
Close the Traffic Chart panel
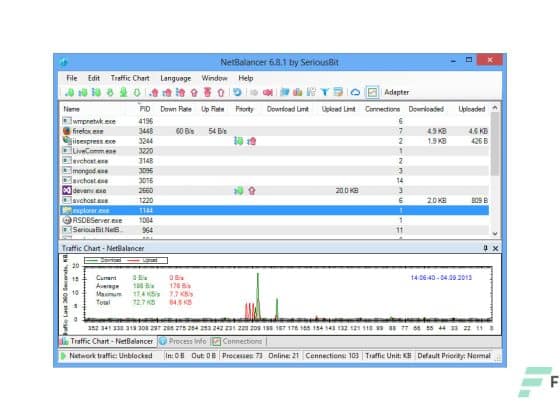(495, 248)
